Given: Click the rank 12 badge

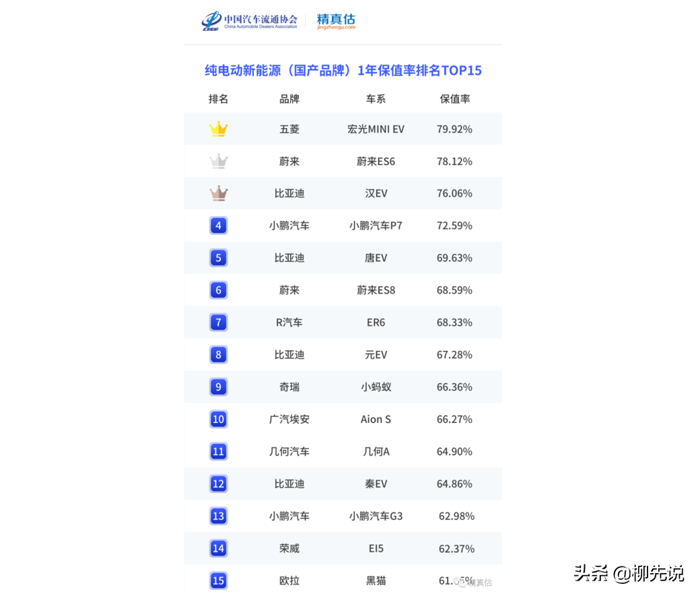Looking at the screenshot, I should (218, 484).
